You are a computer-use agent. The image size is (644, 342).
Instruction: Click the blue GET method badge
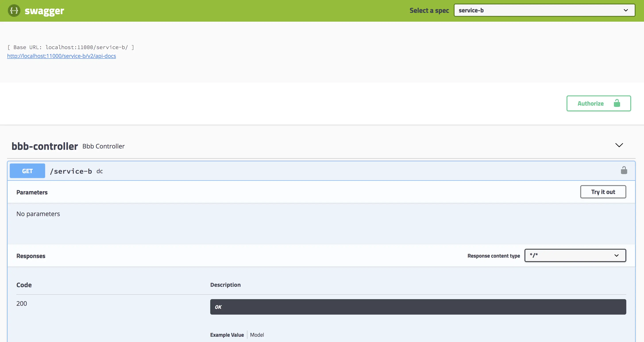[27, 171]
